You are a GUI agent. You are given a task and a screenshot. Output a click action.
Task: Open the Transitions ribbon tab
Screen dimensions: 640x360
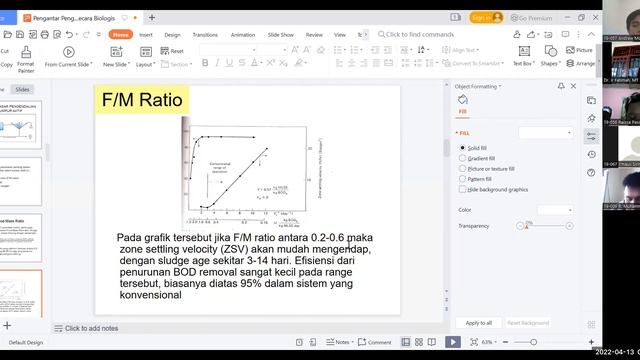click(x=205, y=35)
